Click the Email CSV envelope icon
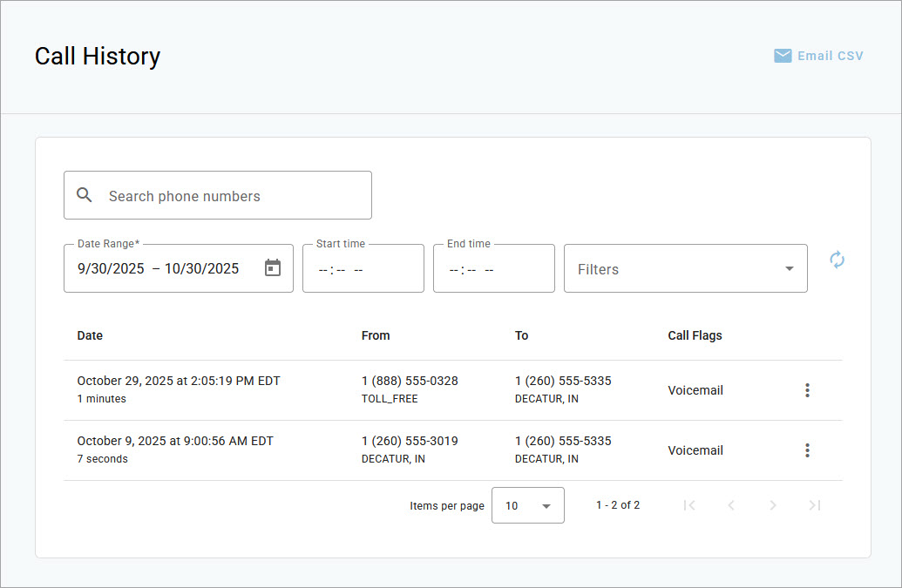This screenshot has height=588, width=902. point(783,56)
